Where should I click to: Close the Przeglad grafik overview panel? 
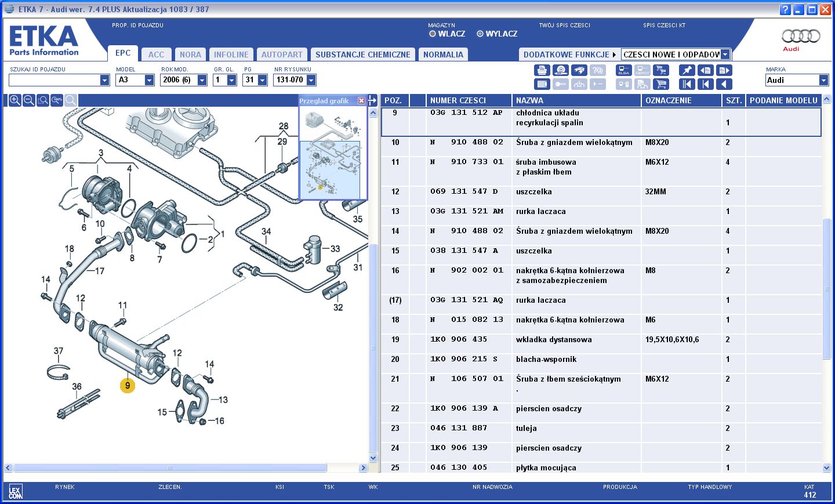point(362,101)
